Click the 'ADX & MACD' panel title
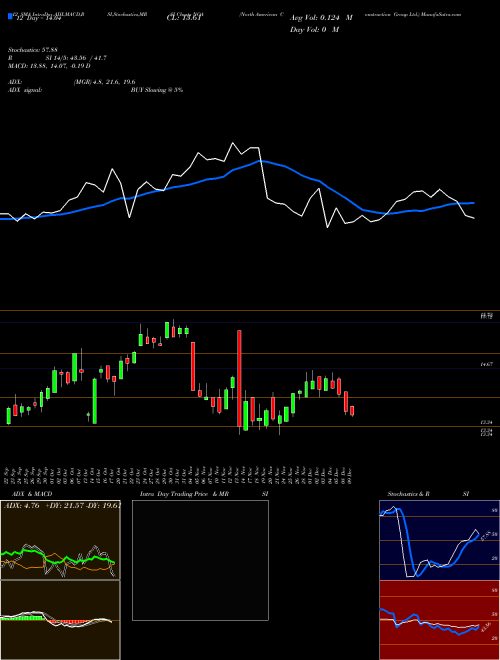This screenshot has width=500, height=660. [x=32, y=494]
